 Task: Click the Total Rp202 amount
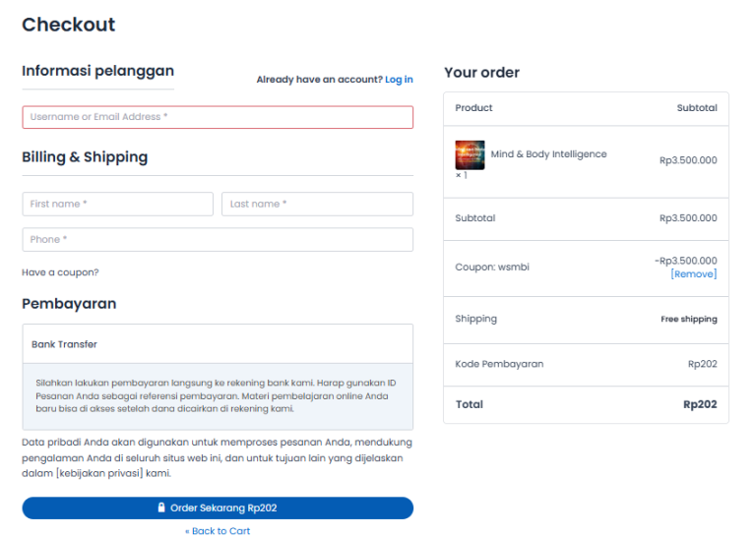click(x=700, y=404)
